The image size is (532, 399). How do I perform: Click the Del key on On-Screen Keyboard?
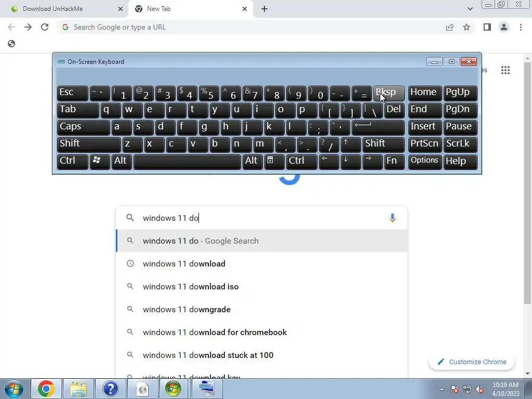coord(394,110)
